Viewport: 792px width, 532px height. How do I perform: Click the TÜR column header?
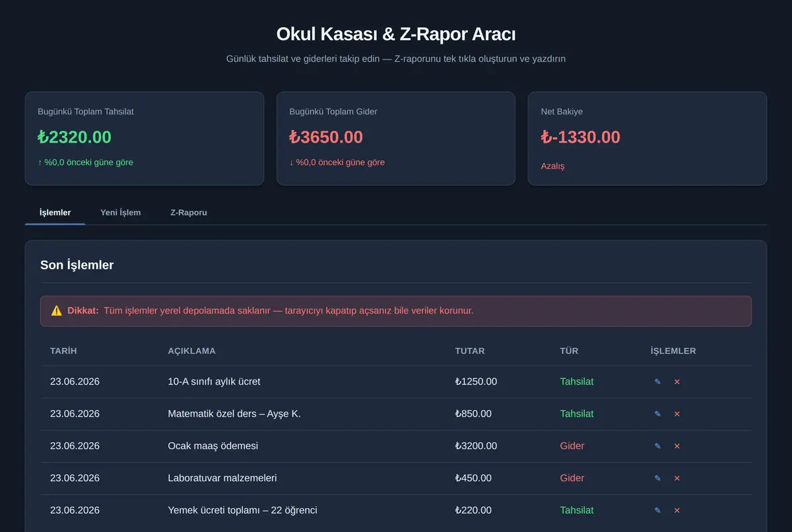[x=569, y=351]
